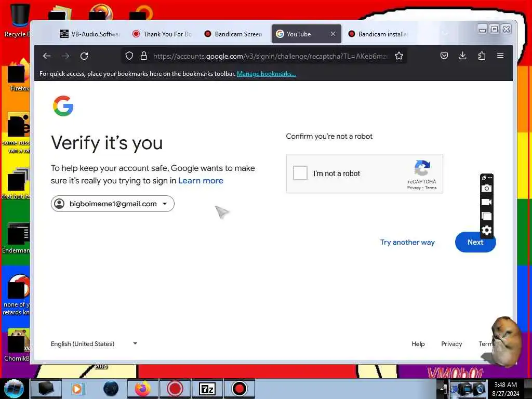The height and width of the screenshot is (399, 532).
Task: Open the Firefox downloads arrow icon
Action: tap(462, 56)
